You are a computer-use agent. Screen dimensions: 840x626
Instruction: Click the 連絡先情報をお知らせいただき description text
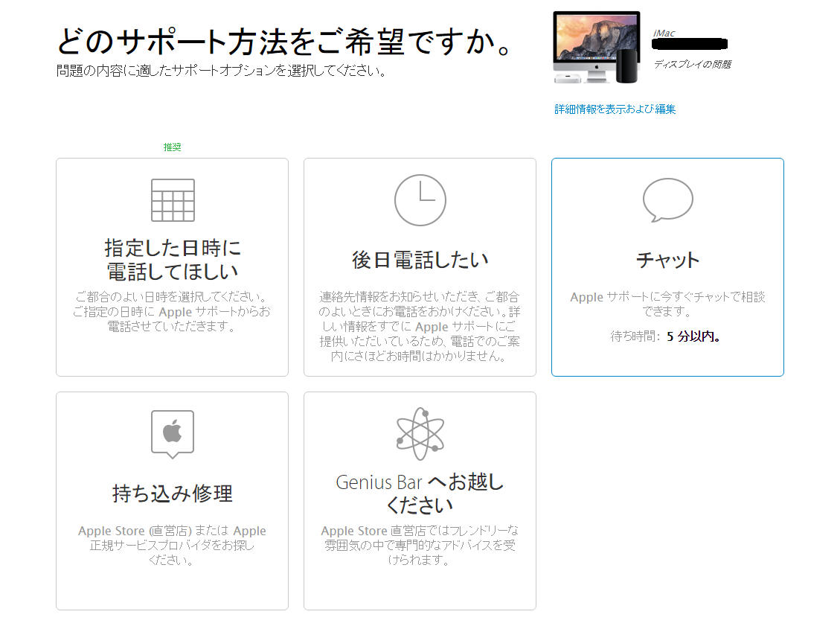[420, 327]
